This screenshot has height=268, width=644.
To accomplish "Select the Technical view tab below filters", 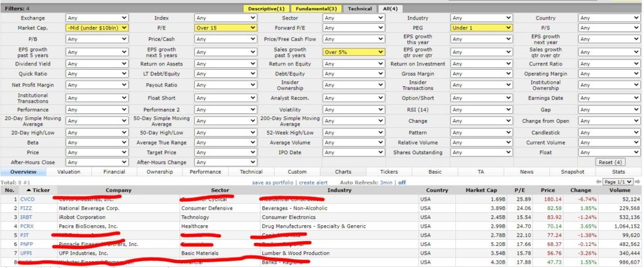I will pos(251,172).
